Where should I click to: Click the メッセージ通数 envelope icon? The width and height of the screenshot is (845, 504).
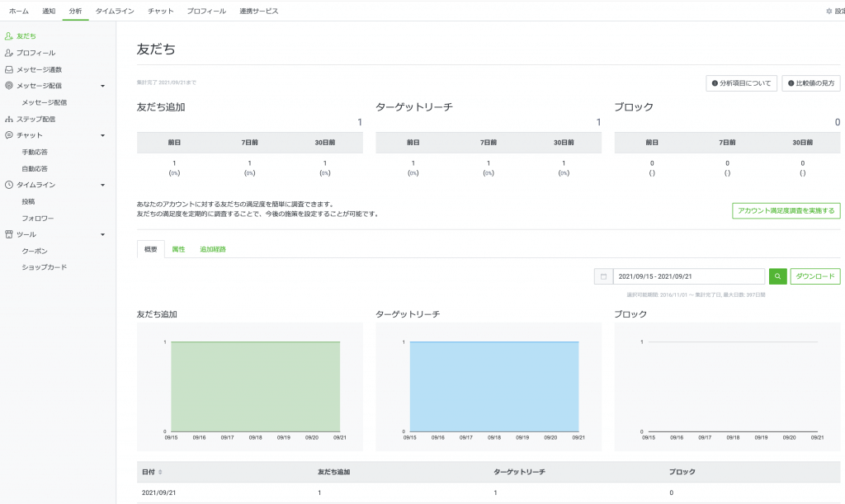click(x=8, y=69)
